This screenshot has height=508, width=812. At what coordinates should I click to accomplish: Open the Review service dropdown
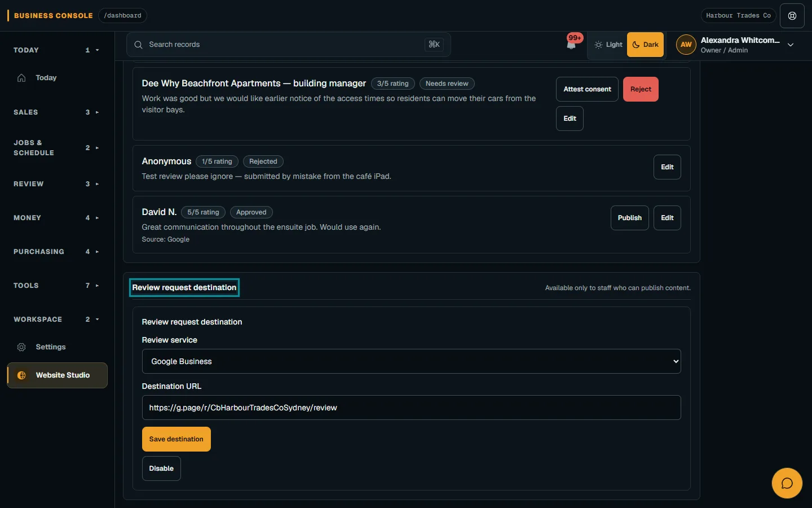tap(411, 361)
